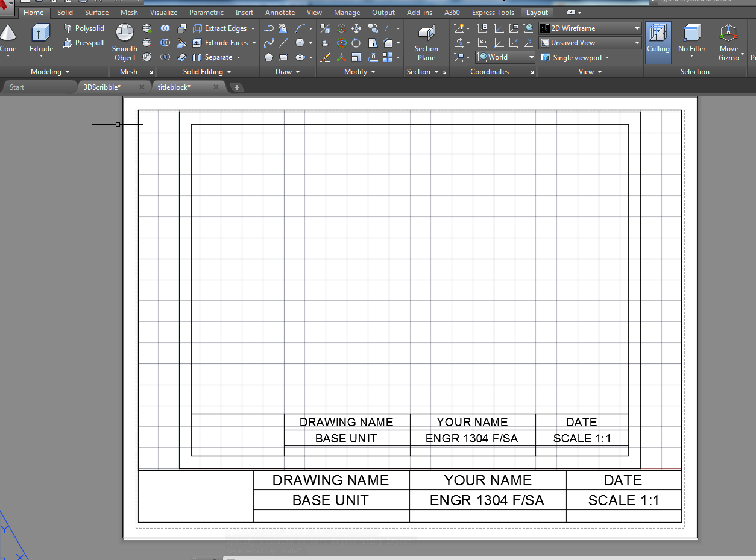The height and width of the screenshot is (560, 756).
Task: Click the Separate button
Action: pyautogui.click(x=220, y=57)
